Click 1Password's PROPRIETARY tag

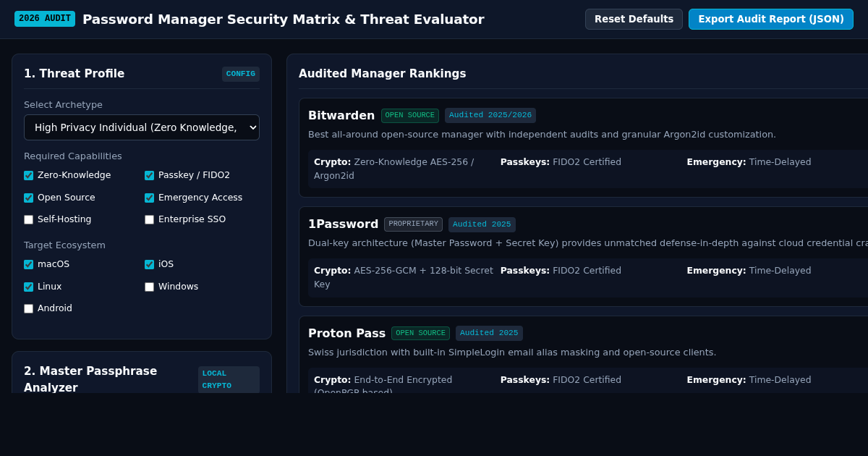pos(413,224)
